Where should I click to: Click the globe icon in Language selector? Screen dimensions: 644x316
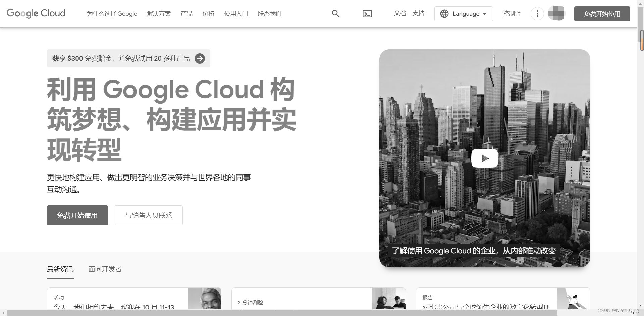pos(444,14)
